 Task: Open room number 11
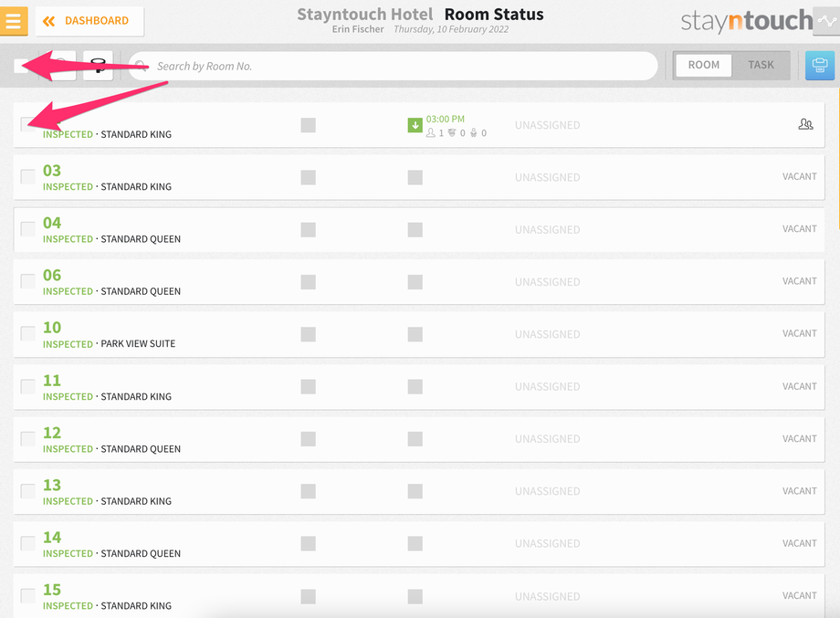tap(52, 381)
